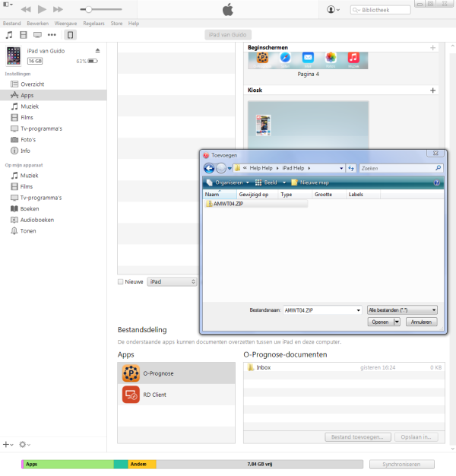Select RD Client in the Apps list
456x476 pixels.
[176, 395]
